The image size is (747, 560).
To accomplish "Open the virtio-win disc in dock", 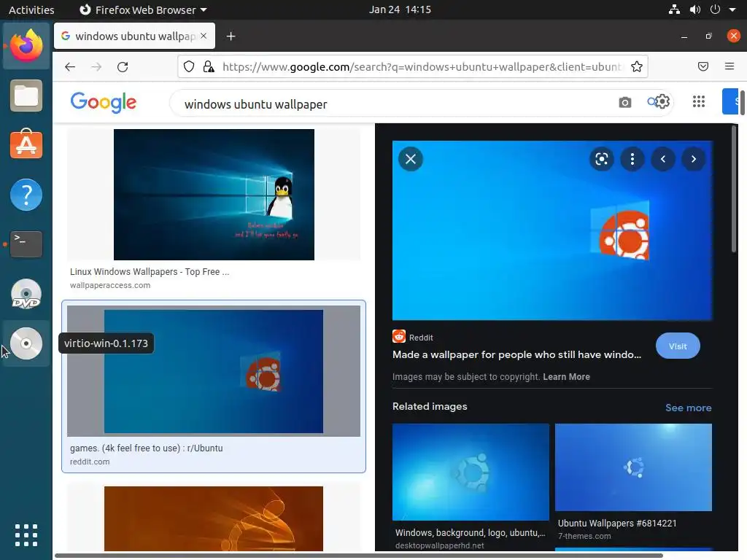I will pos(26,343).
